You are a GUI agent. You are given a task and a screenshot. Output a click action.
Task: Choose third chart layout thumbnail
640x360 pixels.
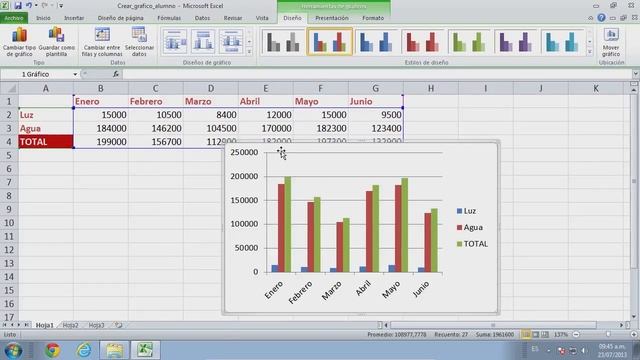coord(231,42)
